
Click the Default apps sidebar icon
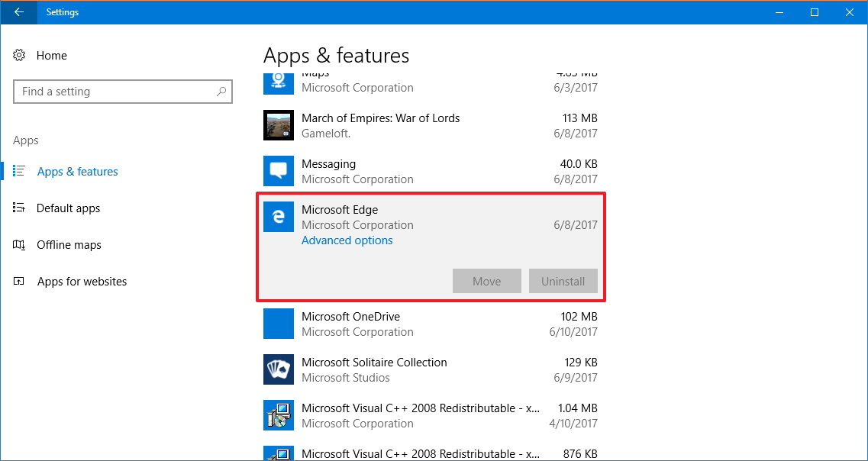pyautogui.click(x=21, y=208)
